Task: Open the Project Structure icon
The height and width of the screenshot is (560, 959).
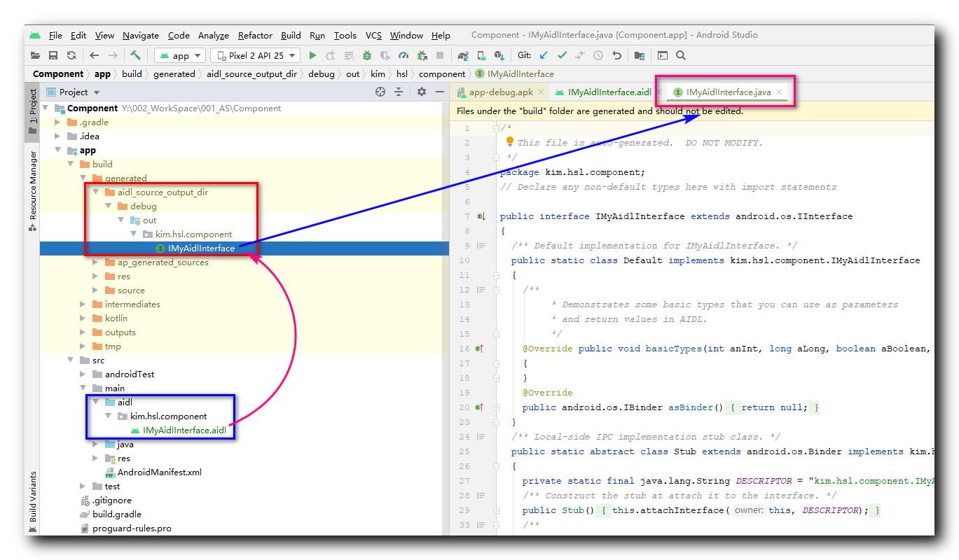Action: [640, 55]
